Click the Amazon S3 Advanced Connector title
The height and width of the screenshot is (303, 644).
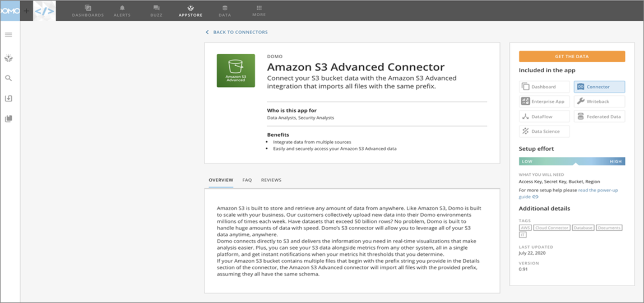tap(356, 67)
